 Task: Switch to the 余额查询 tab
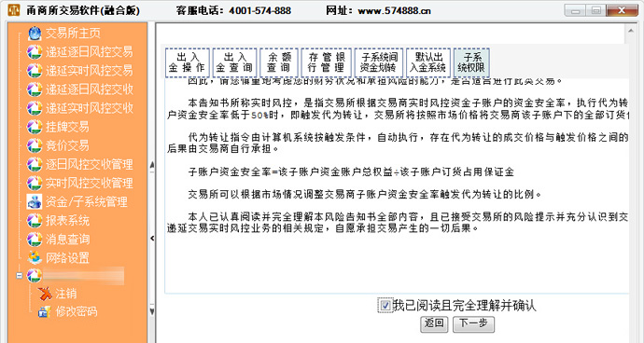click(279, 62)
